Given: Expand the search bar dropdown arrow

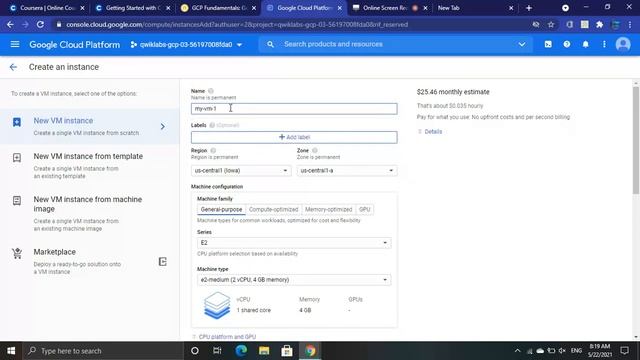Looking at the screenshot, I should pos(522,44).
